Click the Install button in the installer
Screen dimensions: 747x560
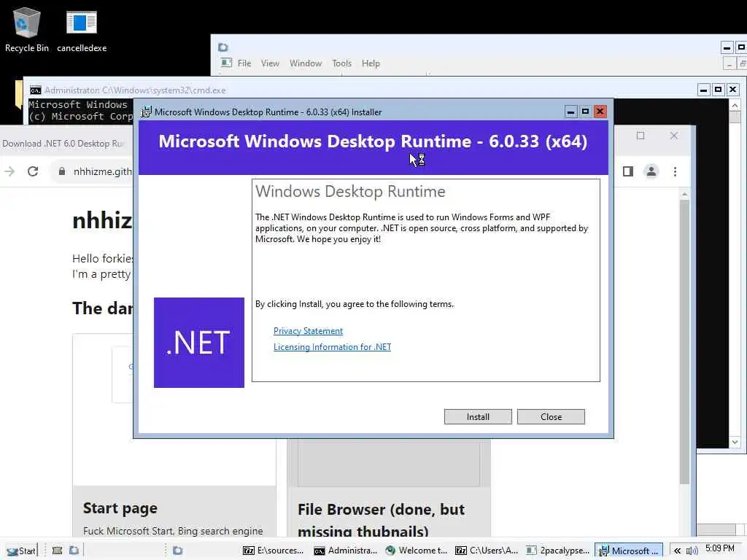click(x=478, y=416)
